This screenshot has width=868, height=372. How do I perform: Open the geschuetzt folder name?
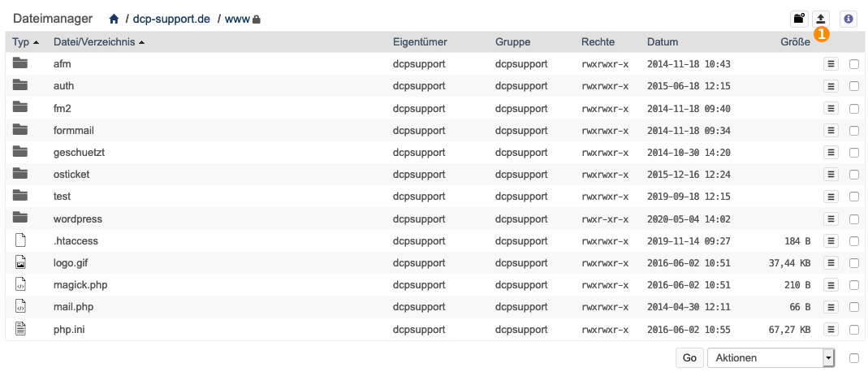click(79, 152)
